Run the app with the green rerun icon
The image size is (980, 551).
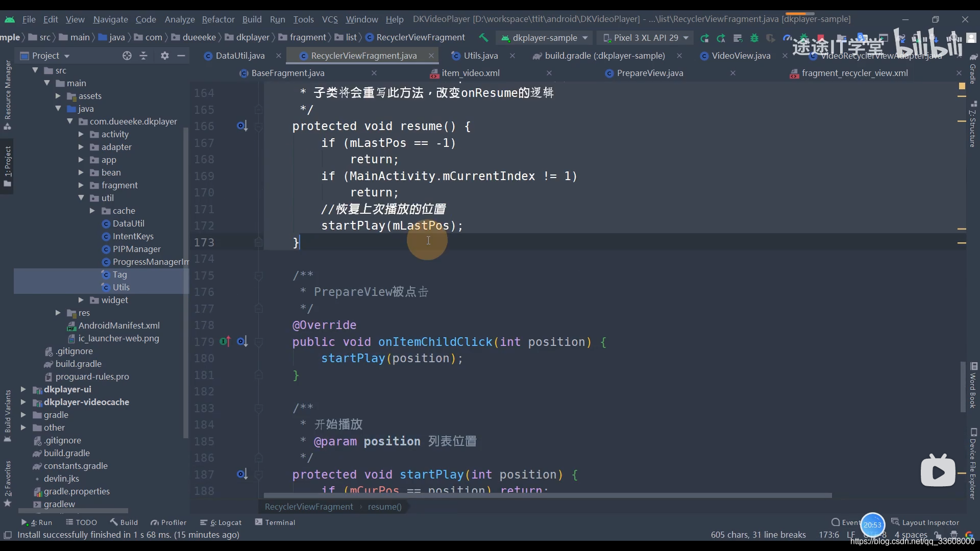(x=704, y=38)
